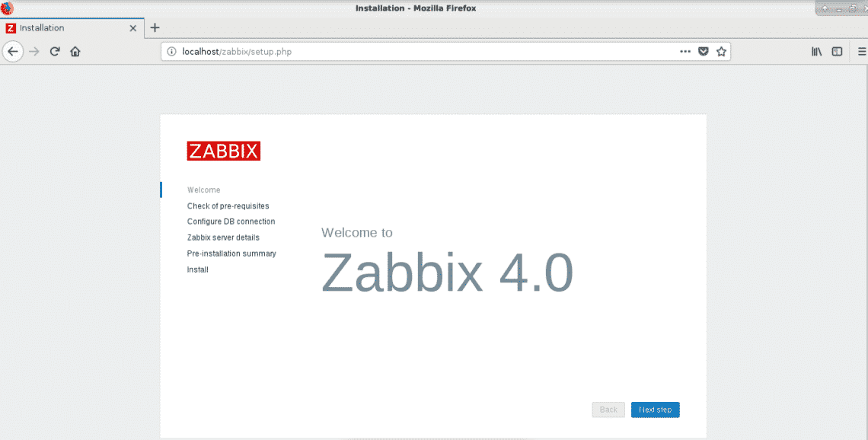Reload the current page
This screenshot has height=440, width=868.
click(x=55, y=52)
